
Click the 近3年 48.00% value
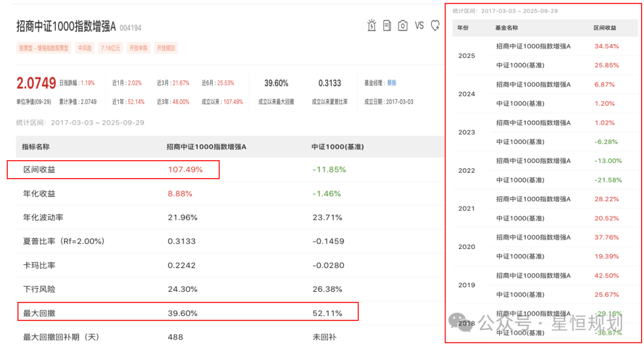(x=181, y=102)
